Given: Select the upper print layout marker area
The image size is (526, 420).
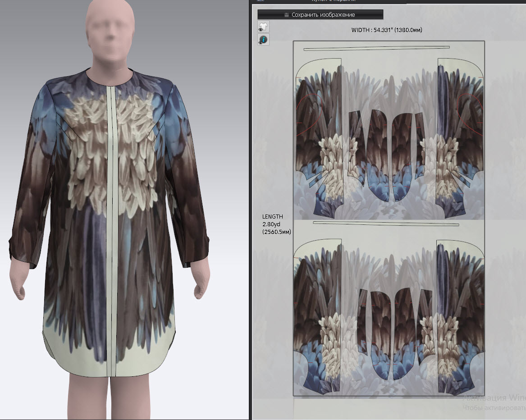Looking at the screenshot, I should (389, 131).
